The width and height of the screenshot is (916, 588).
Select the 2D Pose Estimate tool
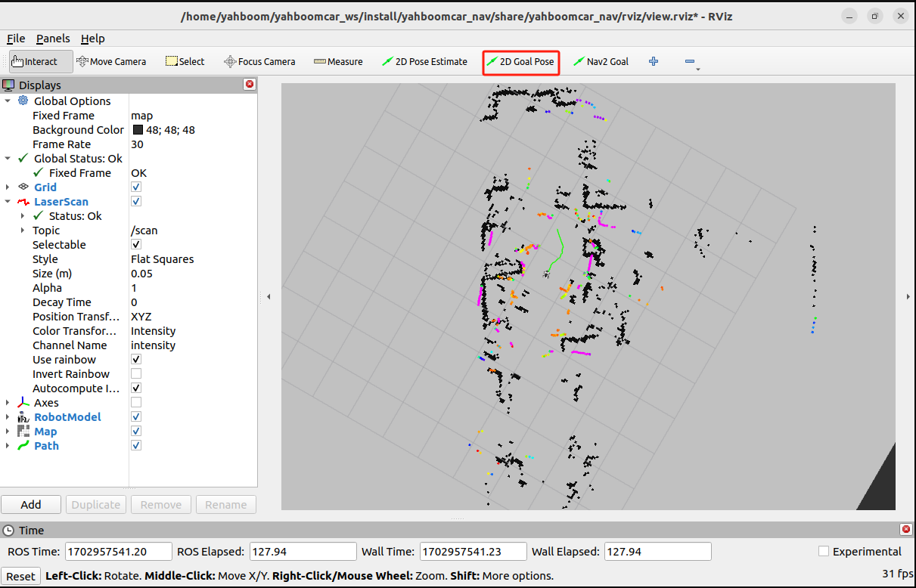[x=424, y=61]
